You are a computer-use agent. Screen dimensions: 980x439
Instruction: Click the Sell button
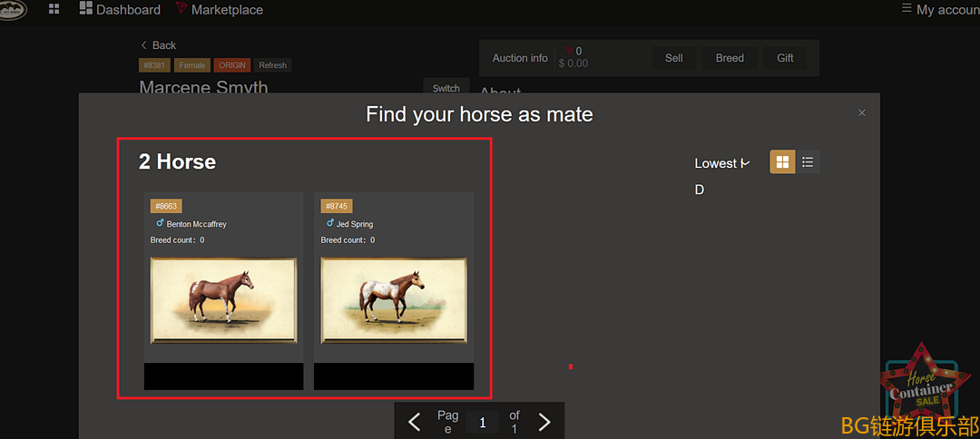click(673, 58)
